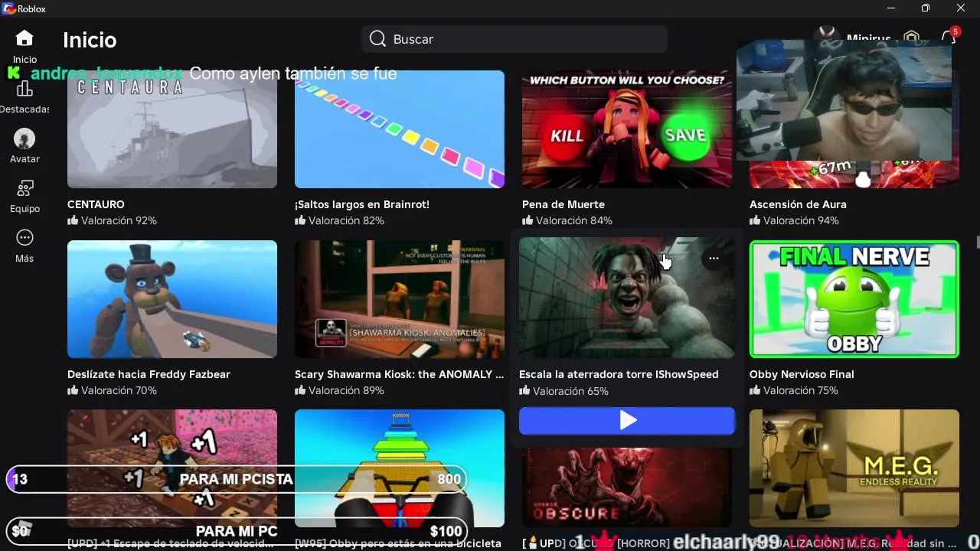980x551 pixels.
Task: Click the search magnifier icon
Action: (377, 39)
